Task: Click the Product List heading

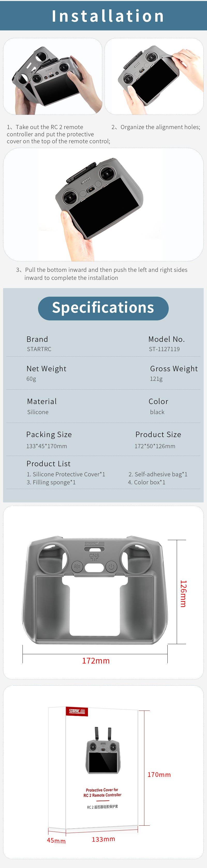Action: [48, 464]
